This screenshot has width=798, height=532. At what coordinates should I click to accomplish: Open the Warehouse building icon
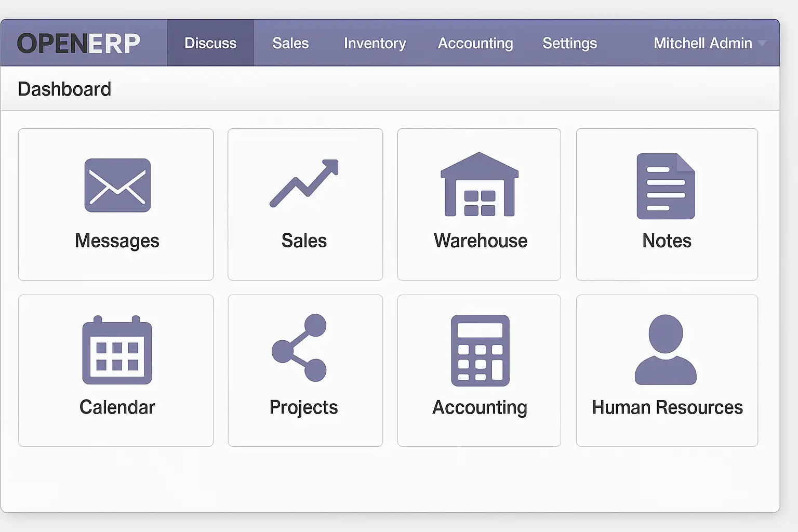point(480,184)
